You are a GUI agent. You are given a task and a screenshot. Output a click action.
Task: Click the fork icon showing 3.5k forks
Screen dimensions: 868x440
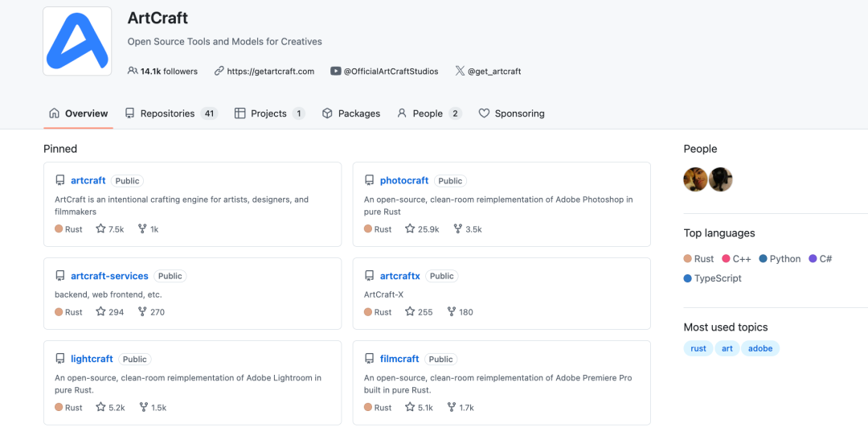point(458,229)
